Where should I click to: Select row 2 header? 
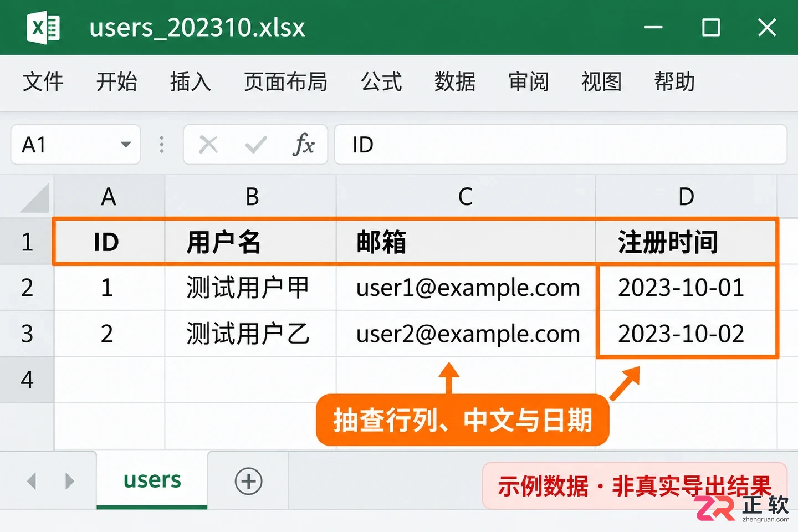27,288
